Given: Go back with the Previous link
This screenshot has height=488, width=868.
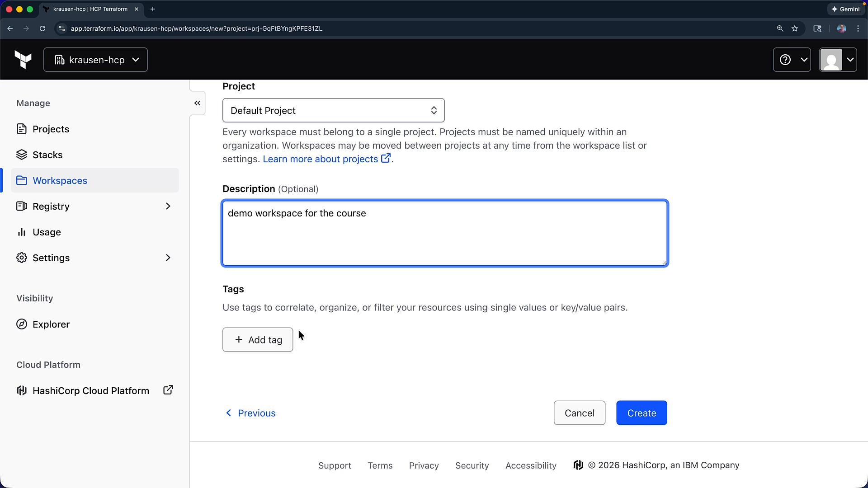Looking at the screenshot, I should [x=250, y=413].
